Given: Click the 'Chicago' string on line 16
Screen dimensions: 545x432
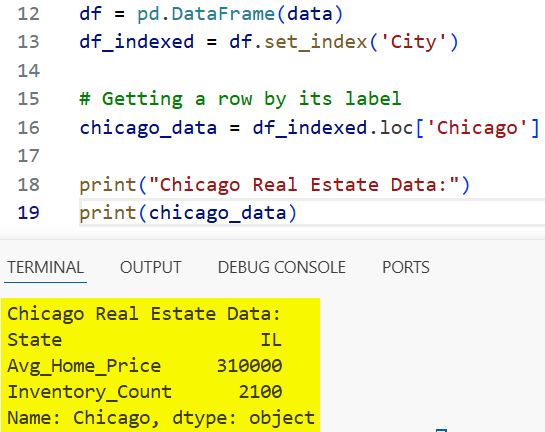Looking at the screenshot, I should pyautogui.click(x=477, y=128).
